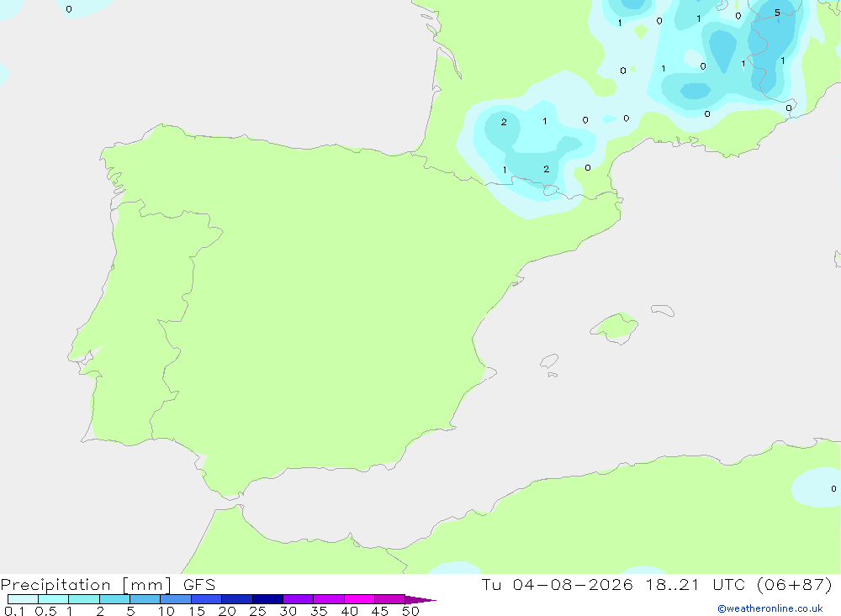Viewport: 841px width, 616px height.
Task: Click the Ibiza island outline
Action: click(x=549, y=361)
